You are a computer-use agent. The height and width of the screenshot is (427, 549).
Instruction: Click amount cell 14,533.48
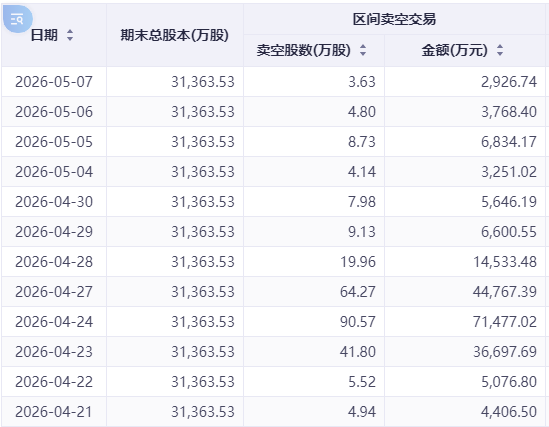(505, 262)
